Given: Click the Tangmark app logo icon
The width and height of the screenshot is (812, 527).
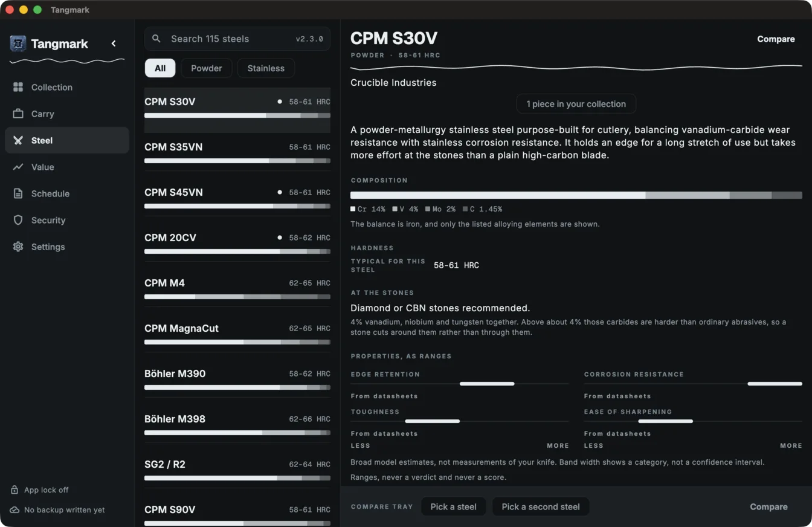Looking at the screenshot, I should pyautogui.click(x=18, y=44).
